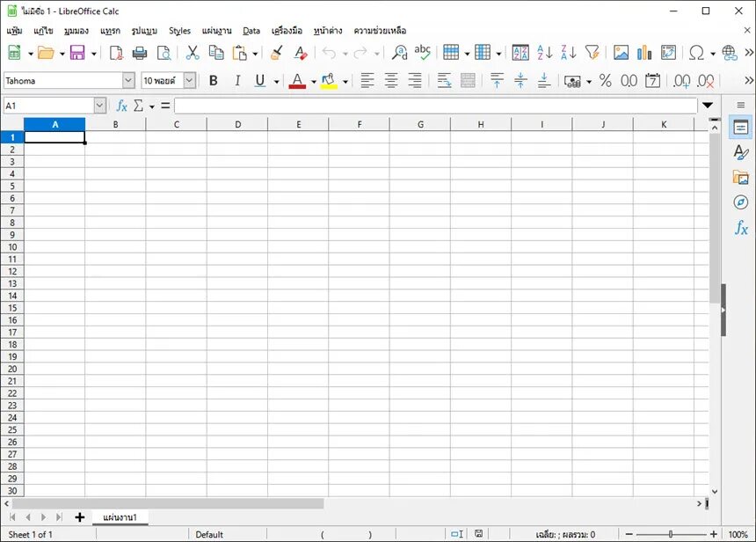The width and height of the screenshot is (756, 542).
Task: Select the แผ่นงาน1 sheet tab
Action: [x=120, y=516]
